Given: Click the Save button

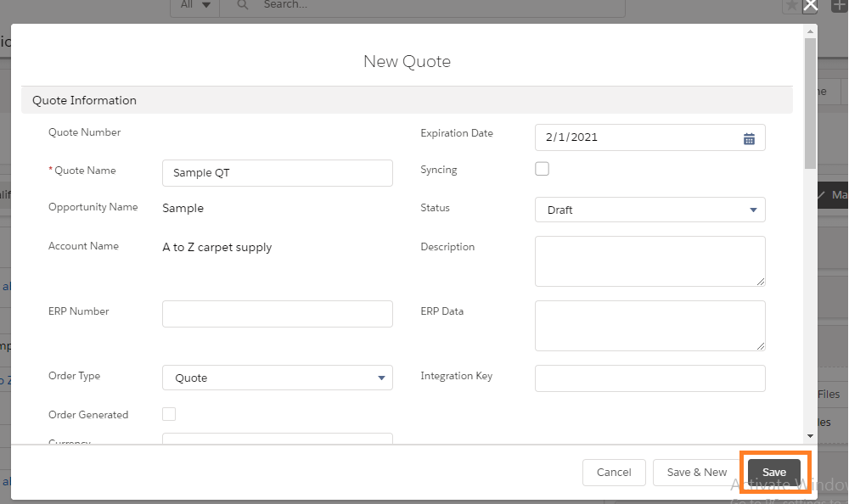Looking at the screenshot, I should click(x=773, y=472).
